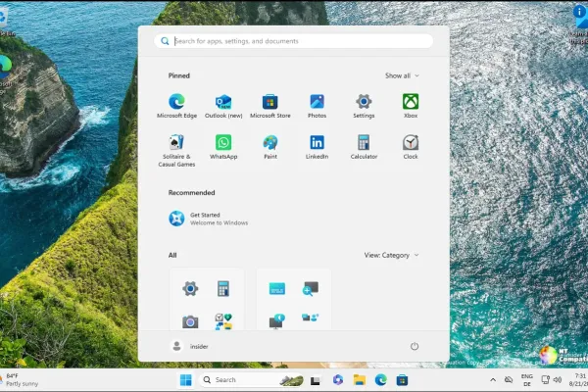Show hidden system tray icons chevron
The image size is (588, 392).
pyautogui.click(x=493, y=380)
